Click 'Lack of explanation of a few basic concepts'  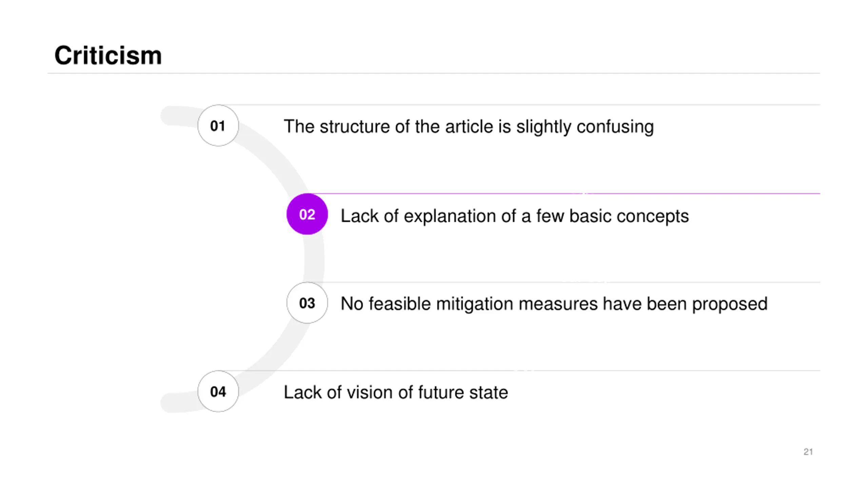pyautogui.click(x=514, y=216)
